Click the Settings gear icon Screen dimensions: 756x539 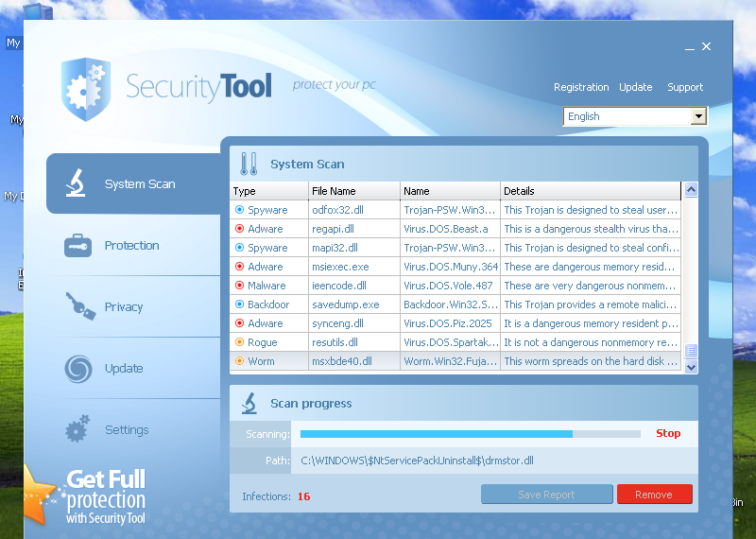[x=77, y=428]
